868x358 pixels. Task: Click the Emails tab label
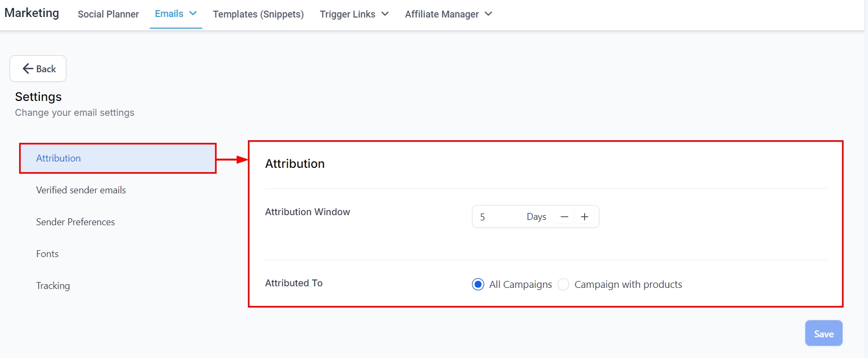pos(169,14)
